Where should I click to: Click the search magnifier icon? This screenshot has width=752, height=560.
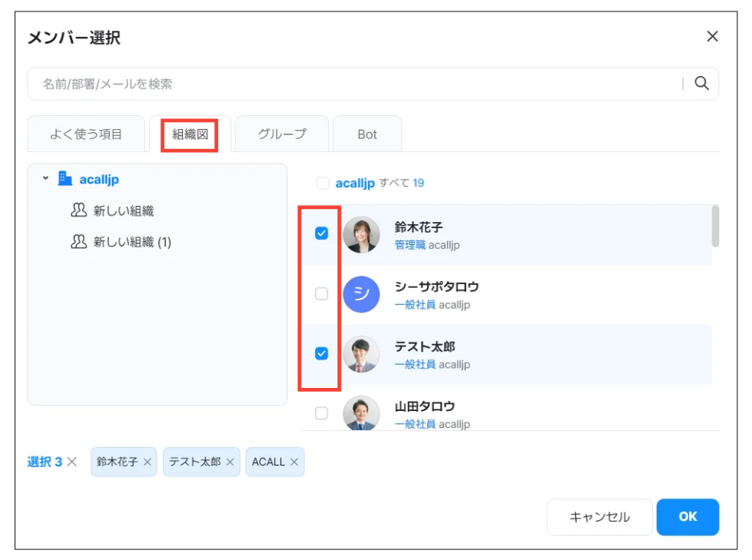[x=701, y=84]
